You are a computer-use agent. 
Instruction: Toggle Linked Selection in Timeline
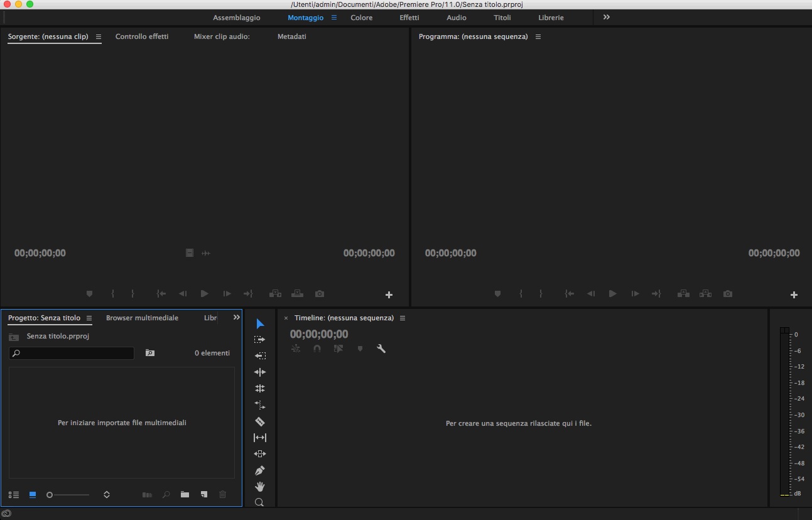(338, 349)
